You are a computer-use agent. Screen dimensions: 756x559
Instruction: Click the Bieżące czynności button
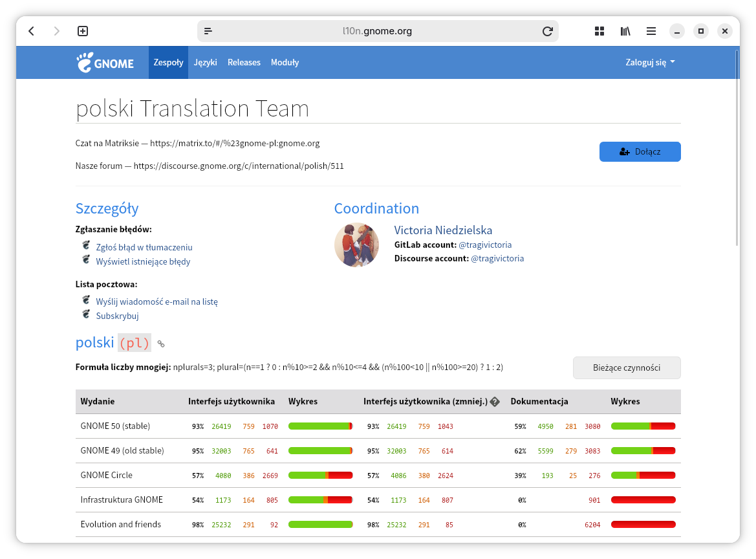tap(626, 367)
